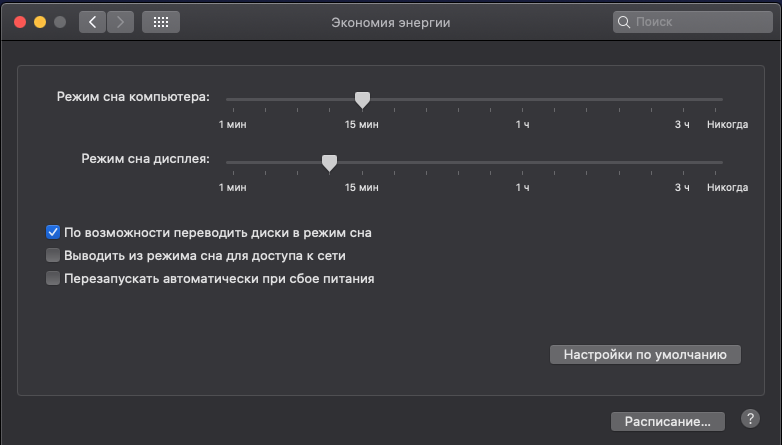Click the help question mark button
Image resolution: width=782 pixels, height=445 pixels.
point(750,419)
